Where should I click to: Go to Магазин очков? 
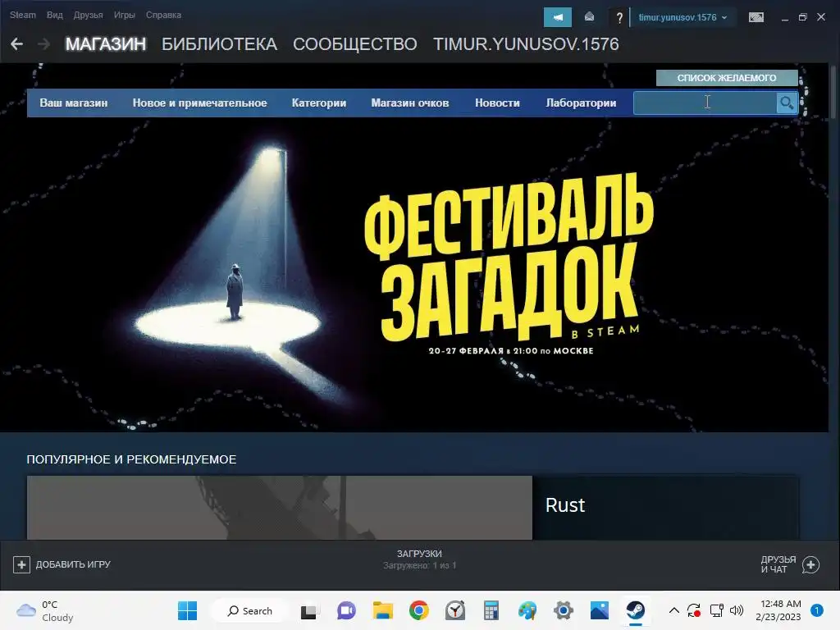[x=410, y=103]
